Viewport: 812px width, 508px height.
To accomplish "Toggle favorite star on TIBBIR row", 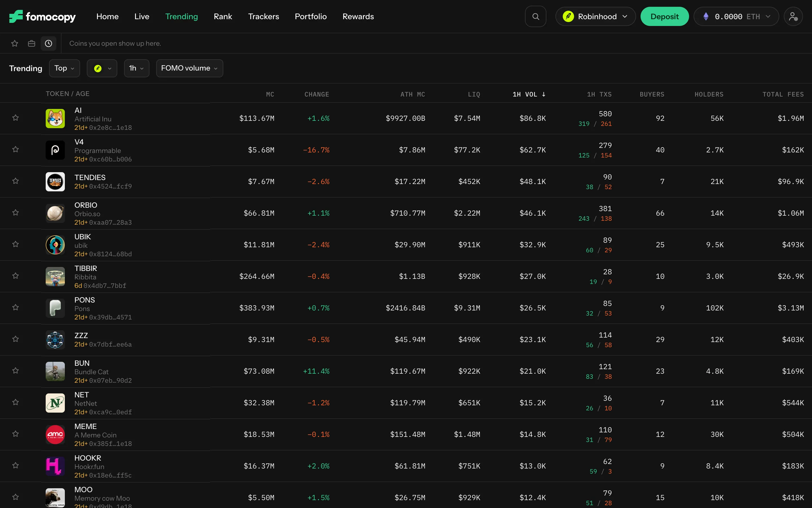I will click(x=16, y=275).
